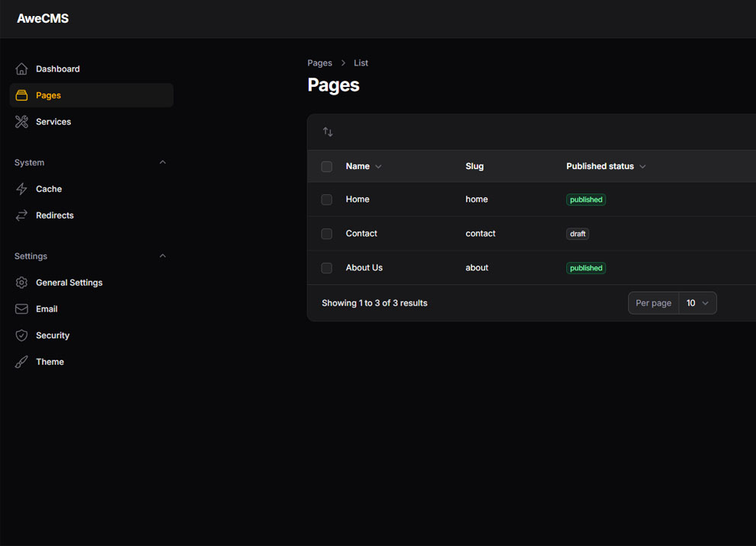This screenshot has height=546, width=756.
Task: Open Security settings in the sidebar
Action: (x=91, y=335)
